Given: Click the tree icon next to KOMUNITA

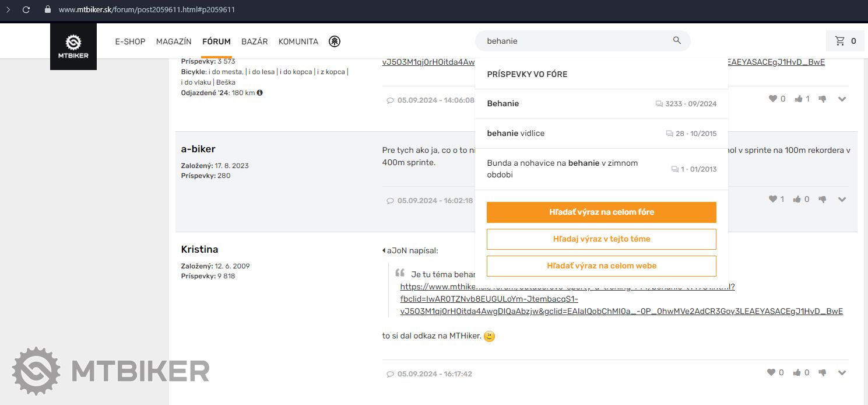Looking at the screenshot, I should 334,41.
